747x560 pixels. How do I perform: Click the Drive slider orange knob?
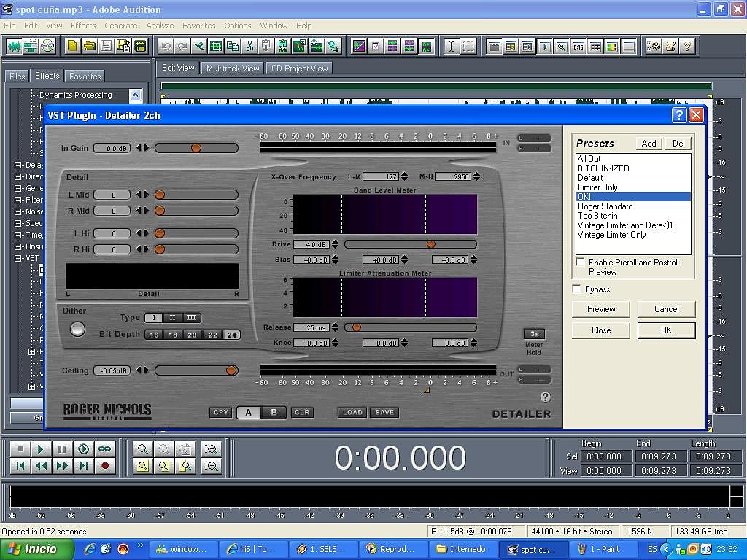[x=430, y=244]
